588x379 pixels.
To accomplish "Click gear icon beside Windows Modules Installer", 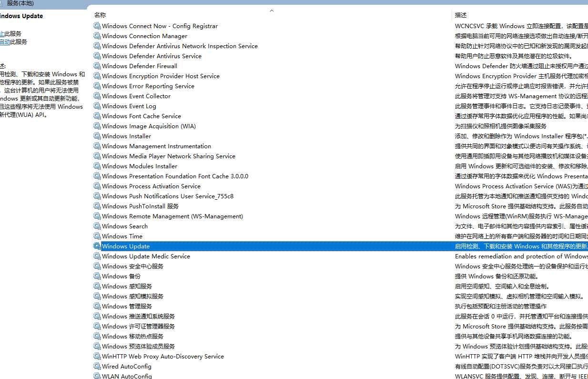I will click(97, 166).
